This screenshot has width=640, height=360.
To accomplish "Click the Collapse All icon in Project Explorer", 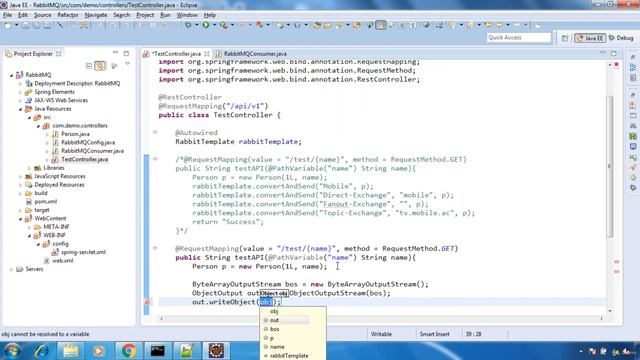I will [x=89, y=66].
